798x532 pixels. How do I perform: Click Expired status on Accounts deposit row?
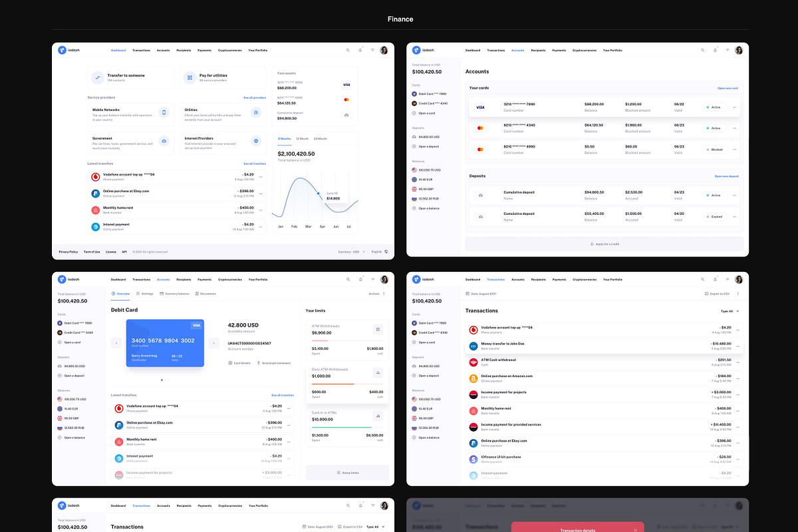click(x=714, y=216)
